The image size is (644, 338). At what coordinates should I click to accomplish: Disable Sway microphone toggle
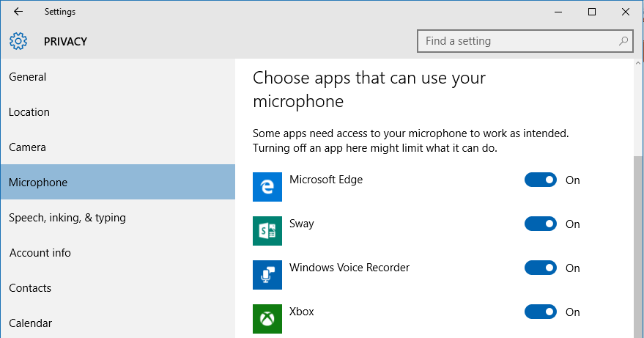(541, 224)
